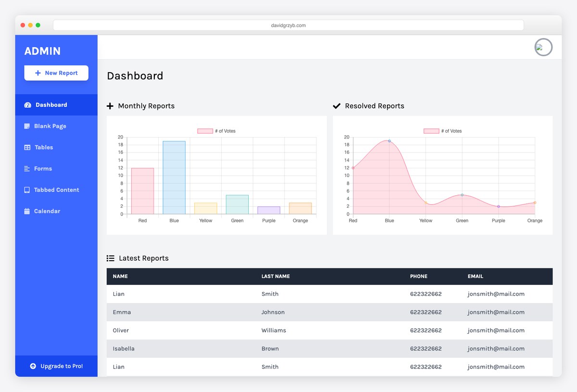
Task: Toggle # of Votes legend in Monthly Reports
Action: coord(216,131)
